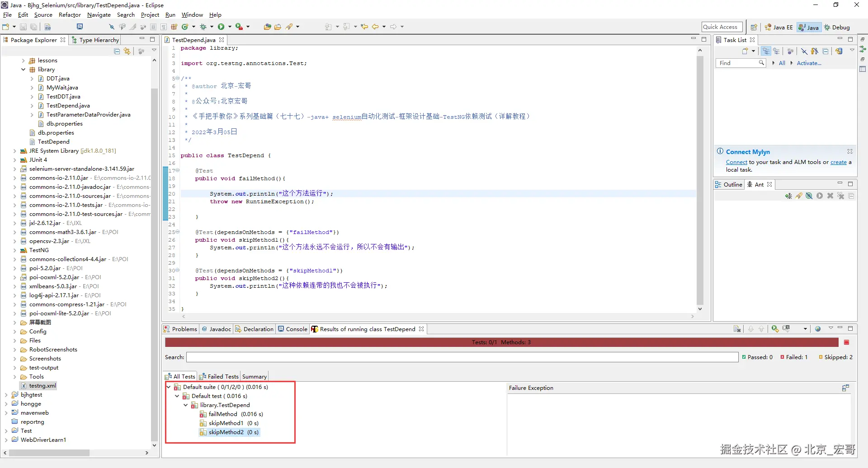Click the Package Explorer vertical scrollbar
Image resolution: width=868 pixels, height=468 pixels.
154,264
